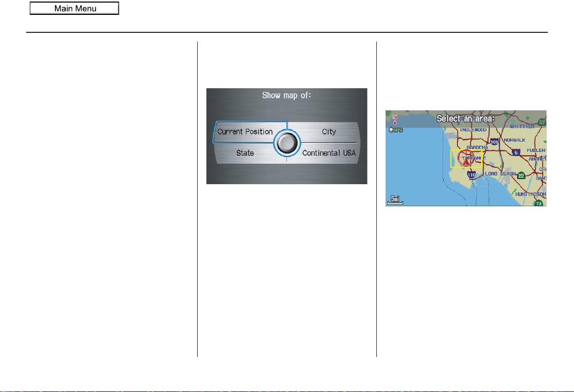The height and width of the screenshot is (392, 574).
Task: Click the Main Menu button
Action: click(x=74, y=8)
